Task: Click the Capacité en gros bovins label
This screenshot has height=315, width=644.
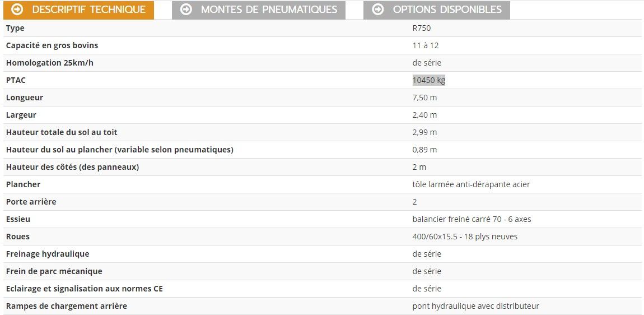Action: point(52,45)
